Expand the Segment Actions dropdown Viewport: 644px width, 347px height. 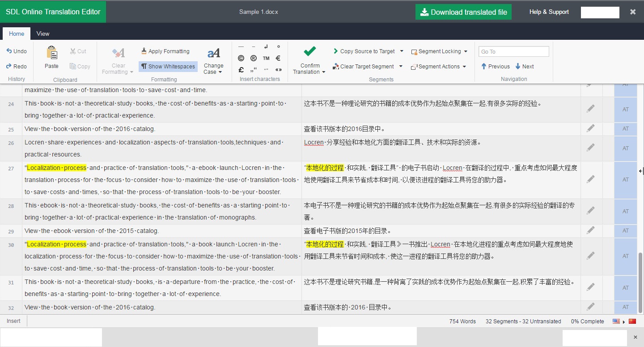coord(466,66)
